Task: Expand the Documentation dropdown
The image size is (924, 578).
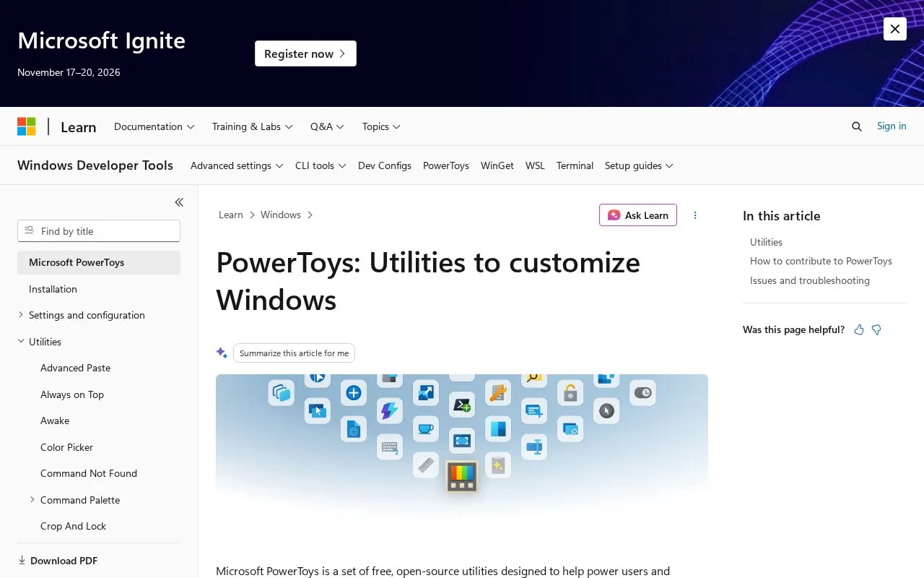Action: click(154, 126)
